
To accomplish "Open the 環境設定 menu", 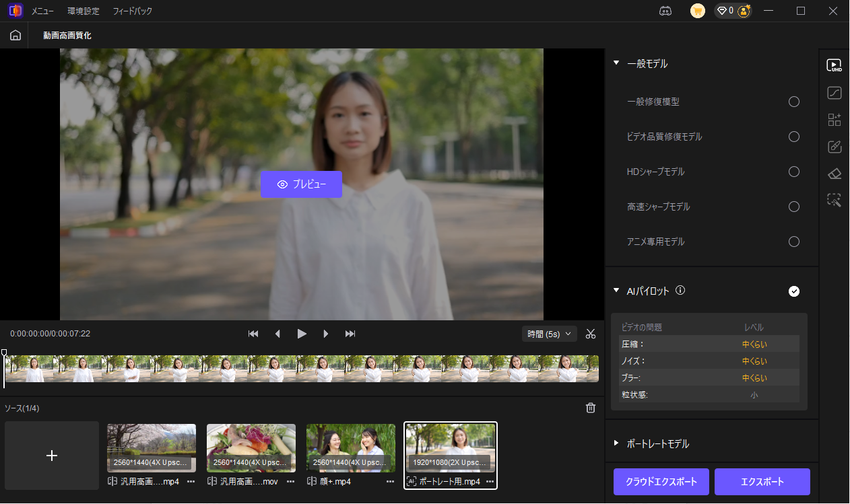I will point(84,11).
